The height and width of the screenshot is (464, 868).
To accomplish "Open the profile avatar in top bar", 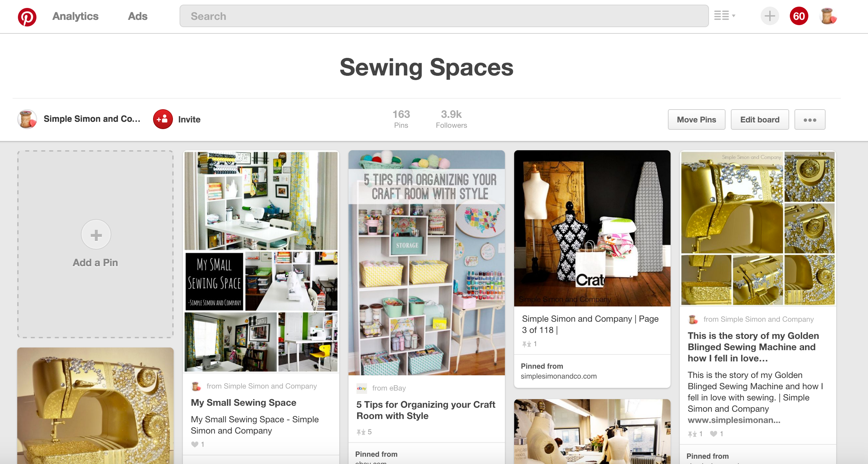I will (x=828, y=16).
